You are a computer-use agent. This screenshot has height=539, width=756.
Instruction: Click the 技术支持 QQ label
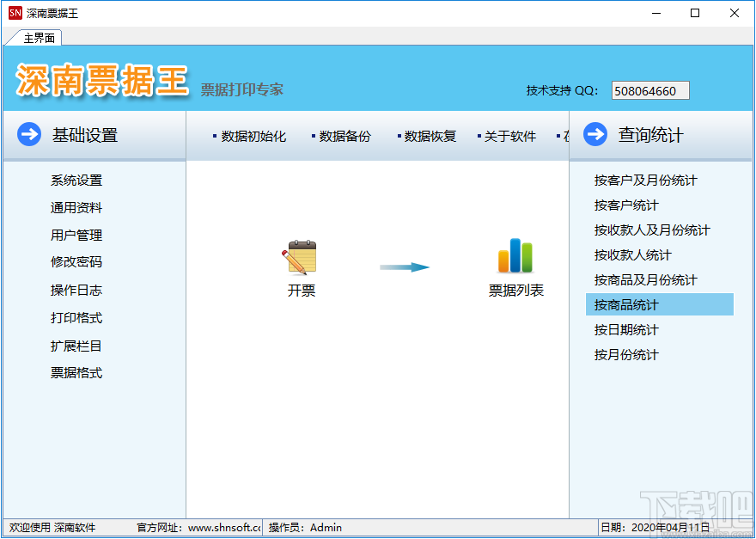click(562, 91)
